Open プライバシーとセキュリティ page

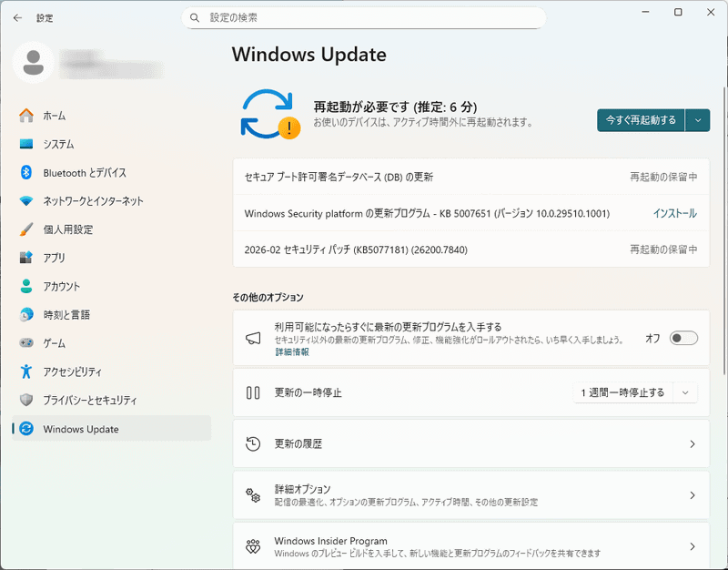(x=111, y=400)
